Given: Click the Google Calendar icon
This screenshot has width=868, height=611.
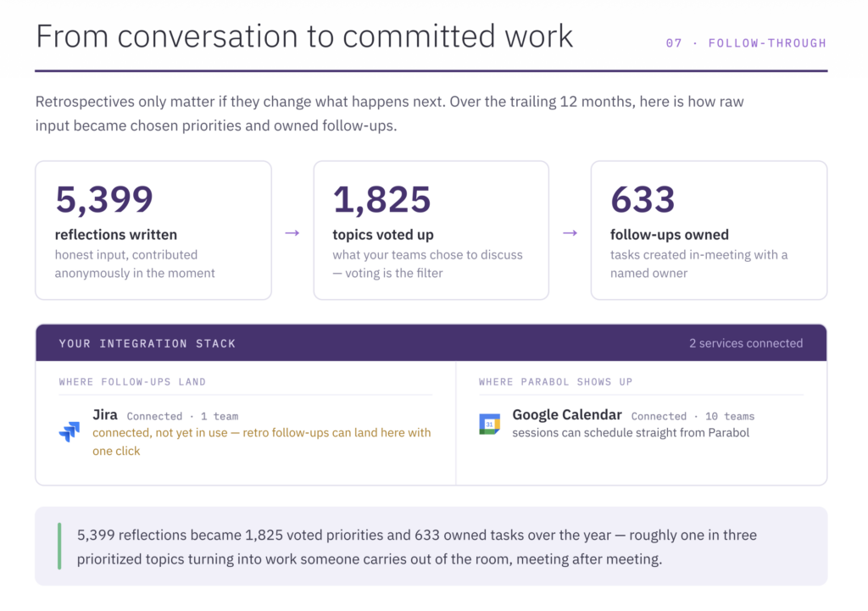Looking at the screenshot, I should [489, 424].
